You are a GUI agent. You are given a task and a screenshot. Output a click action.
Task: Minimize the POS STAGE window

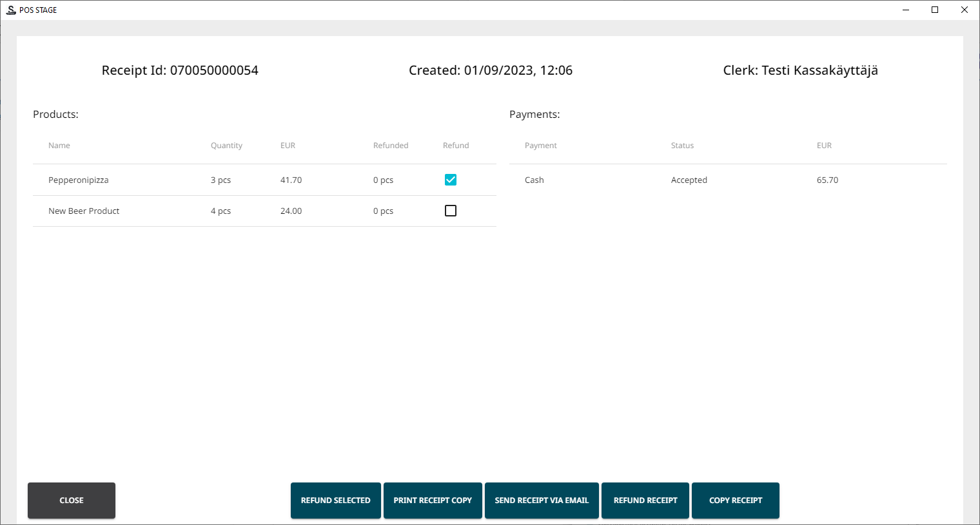(x=906, y=10)
